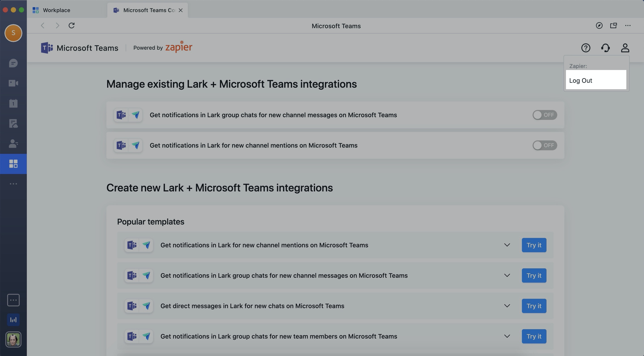The width and height of the screenshot is (644, 356).
Task: Click the help question mark icon
Action: click(585, 48)
